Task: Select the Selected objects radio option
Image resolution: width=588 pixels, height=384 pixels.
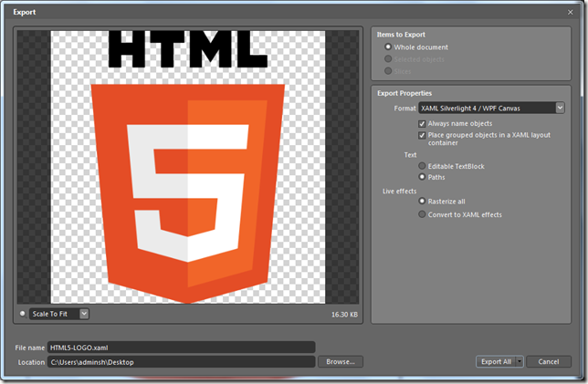Action: coord(388,58)
